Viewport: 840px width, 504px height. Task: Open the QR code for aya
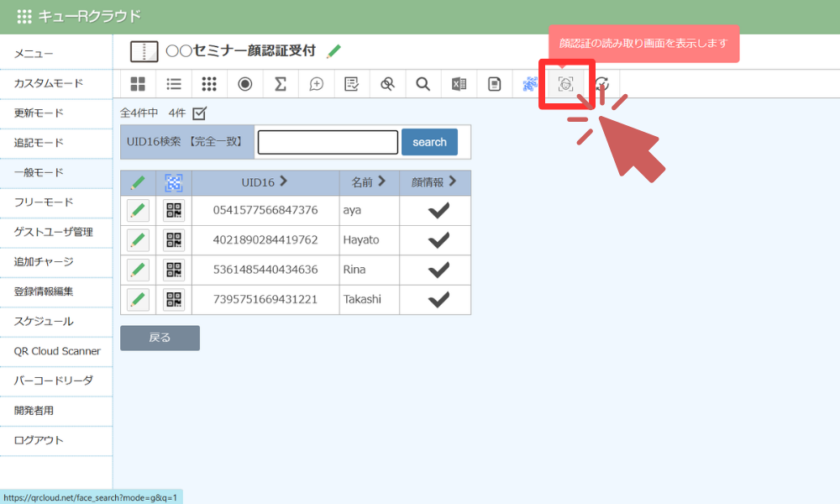(x=174, y=210)
